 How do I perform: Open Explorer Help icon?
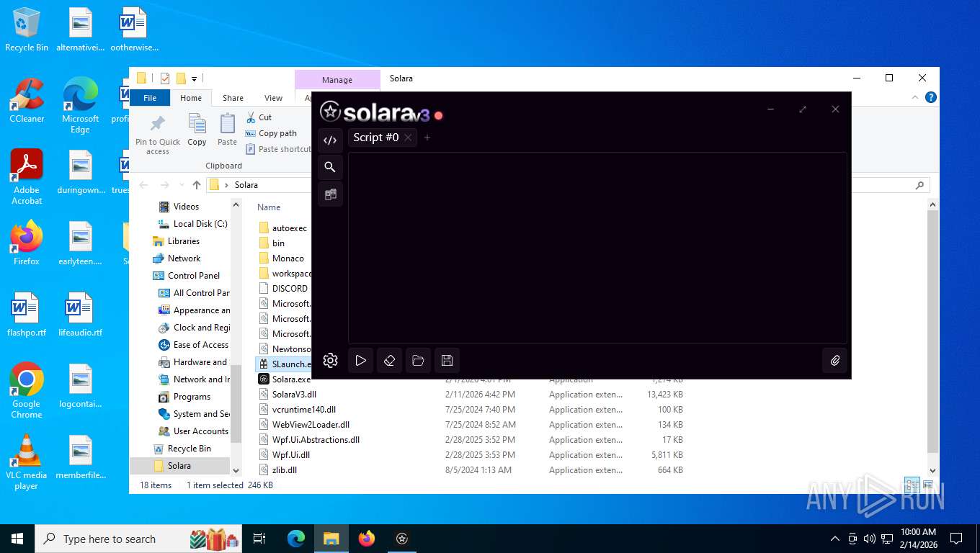(931, 97)
